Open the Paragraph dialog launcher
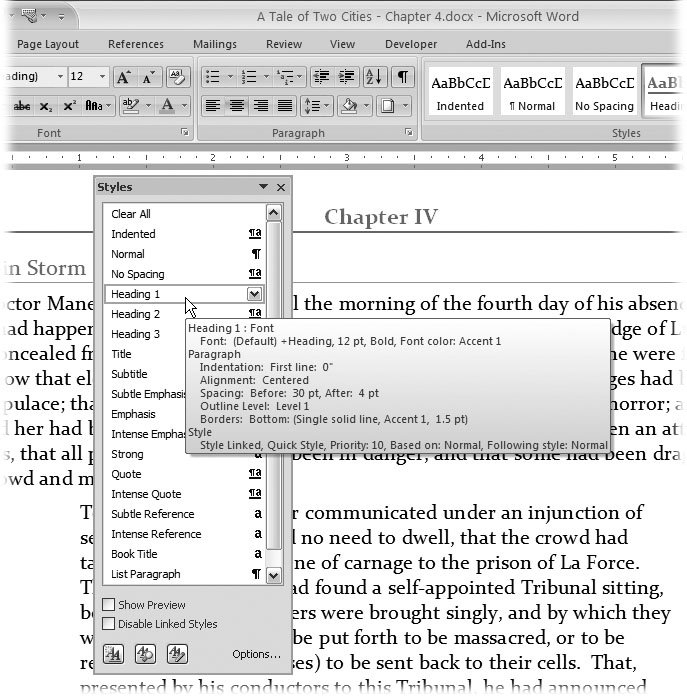Image resolution: width=687 pixels, height=697 pixels. pyautogui.click(x=409, y=132)
